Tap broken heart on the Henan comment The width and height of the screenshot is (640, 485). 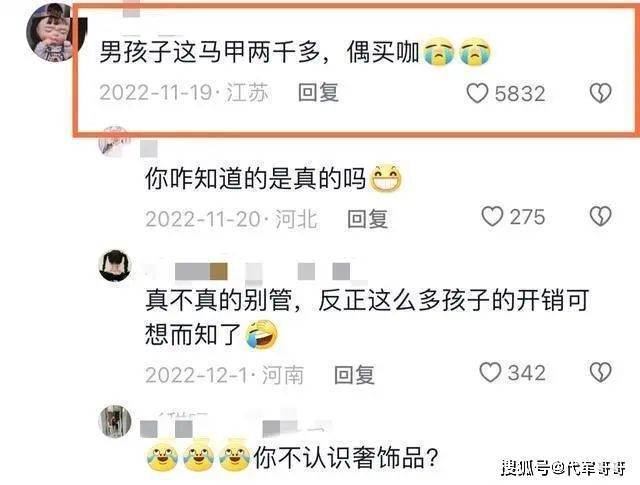(x=600, y=372)
